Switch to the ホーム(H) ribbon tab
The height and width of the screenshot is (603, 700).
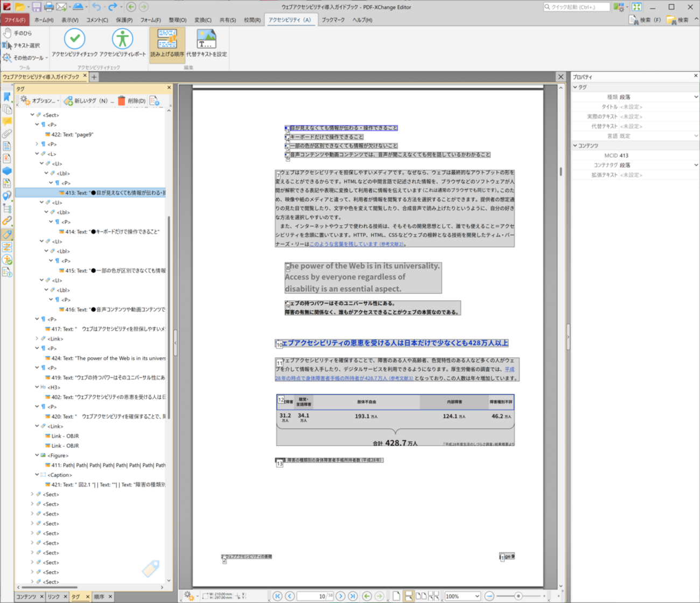click(x=44, y=20)
